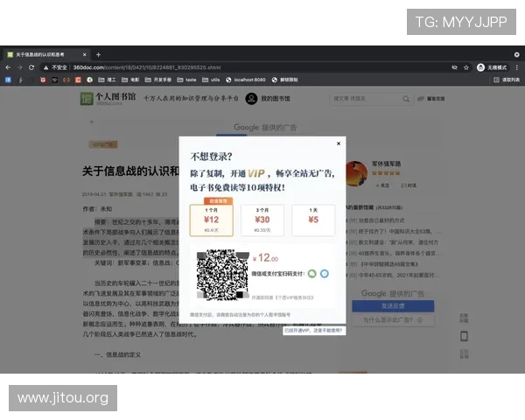Click the 发送反馈 blue button
The image size is (525, 420).
[x=393, y=305]
